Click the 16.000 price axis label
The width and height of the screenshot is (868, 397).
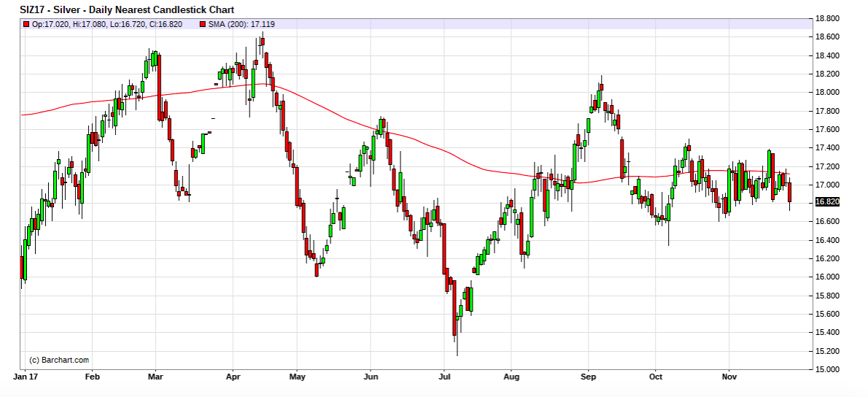(828, 277)
